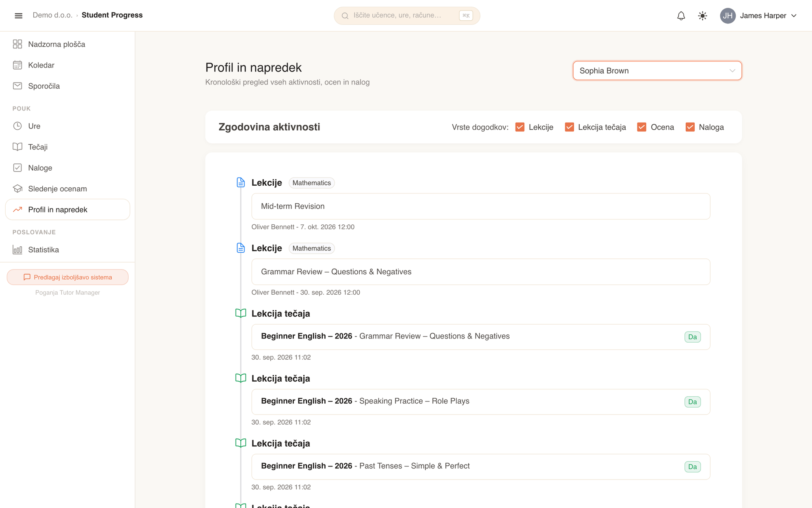812x508 pixels.
Task: Click the Demo d.o.o. breadcrumb link
Action: point(52,15)
